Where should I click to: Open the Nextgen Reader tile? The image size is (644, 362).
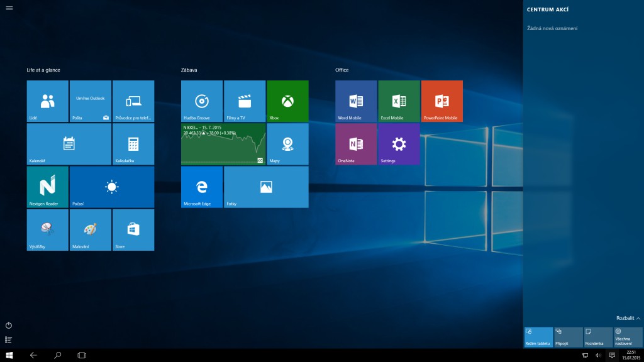click(x=48, y=187)
